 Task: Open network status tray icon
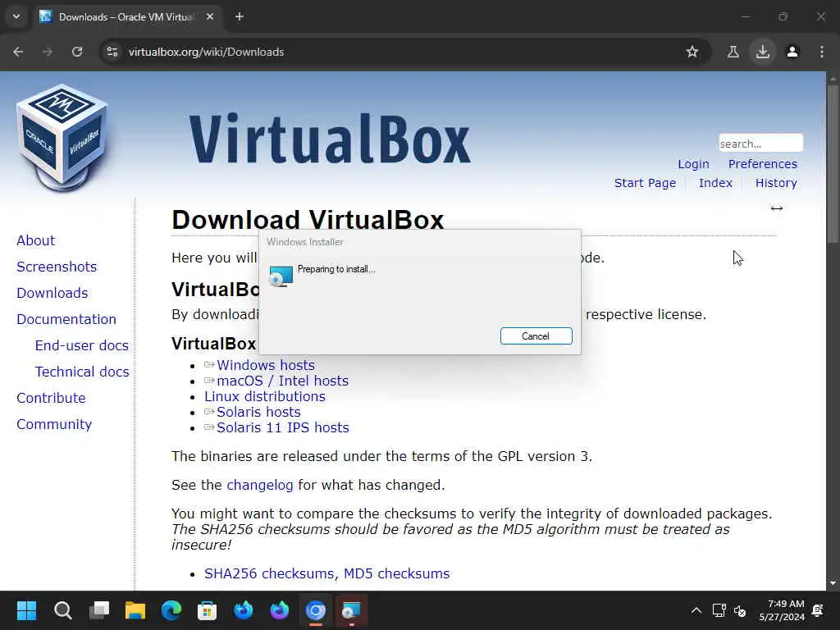pos(719,610)
